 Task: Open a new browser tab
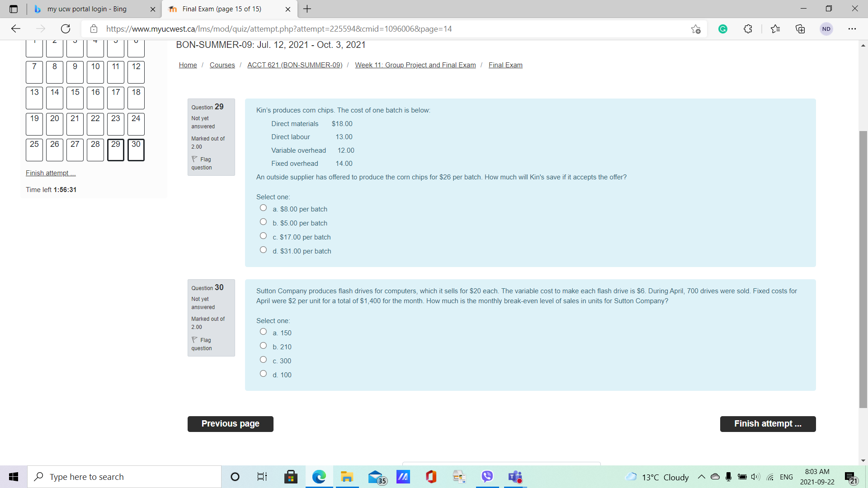click(307, 9)
